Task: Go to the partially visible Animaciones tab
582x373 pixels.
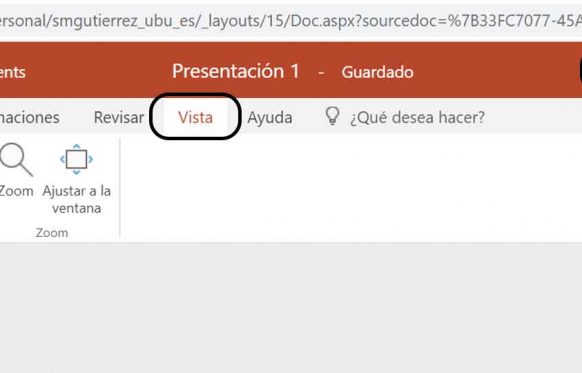Action: (x=30, y=117)
